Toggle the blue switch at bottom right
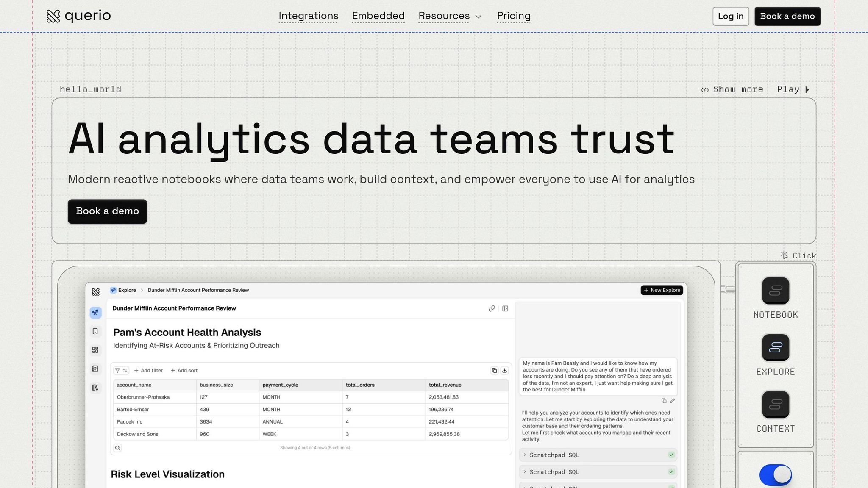 (x=775, y=475)
